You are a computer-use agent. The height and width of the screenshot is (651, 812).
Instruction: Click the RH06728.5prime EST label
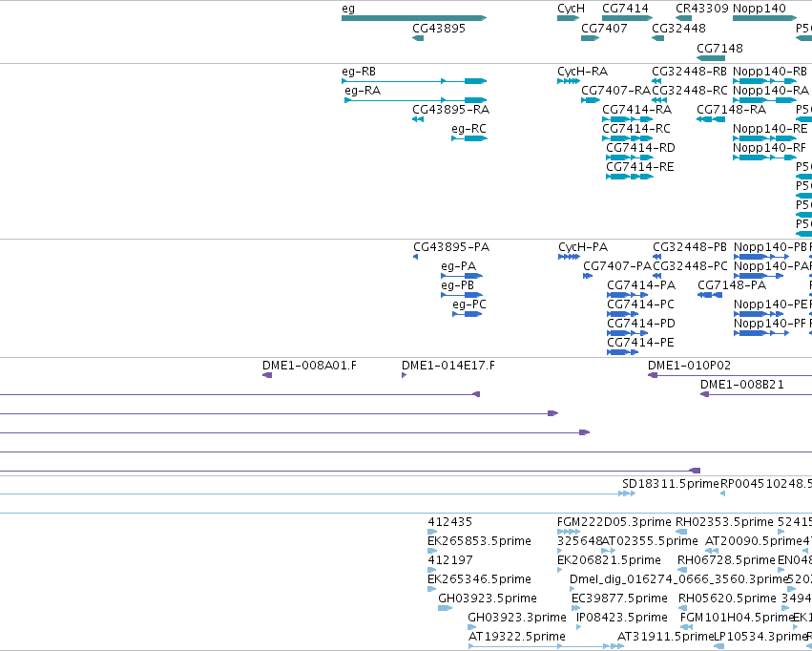726,560
